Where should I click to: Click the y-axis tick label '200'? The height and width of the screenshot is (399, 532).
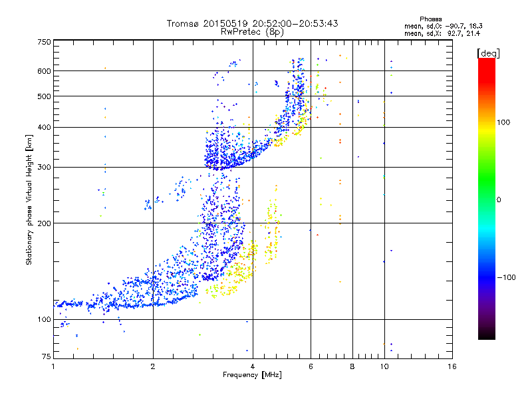[44, 223]
